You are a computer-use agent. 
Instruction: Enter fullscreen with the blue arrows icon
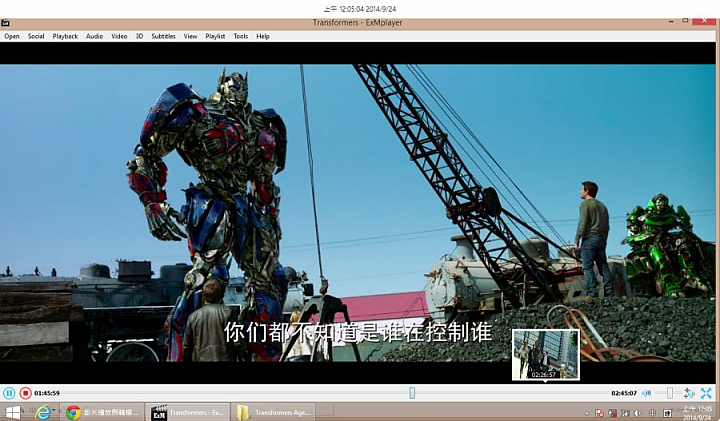click(706, 393)
